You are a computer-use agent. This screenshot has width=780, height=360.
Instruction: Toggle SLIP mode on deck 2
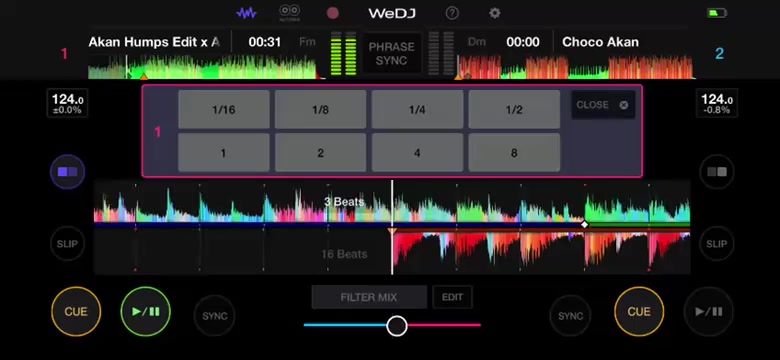(717, 244)
